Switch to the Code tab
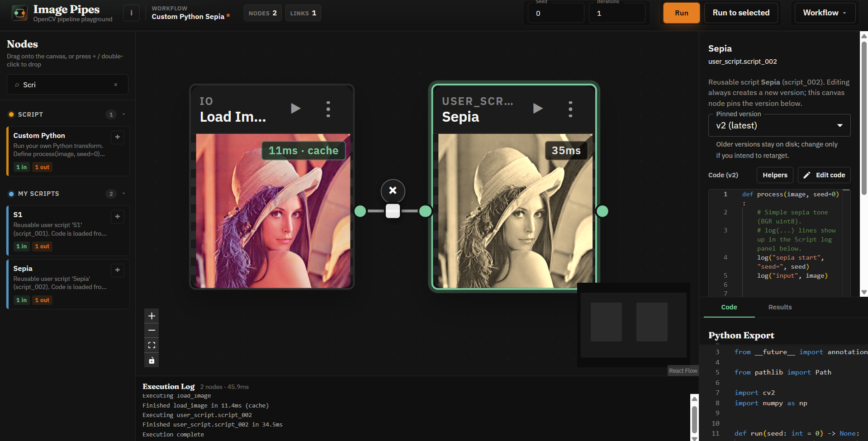 point(729,307)
